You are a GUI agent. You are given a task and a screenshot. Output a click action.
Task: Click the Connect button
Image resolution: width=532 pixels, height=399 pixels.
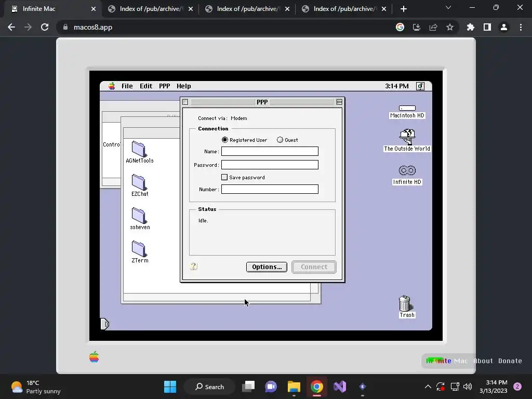[x=314, y=267]
